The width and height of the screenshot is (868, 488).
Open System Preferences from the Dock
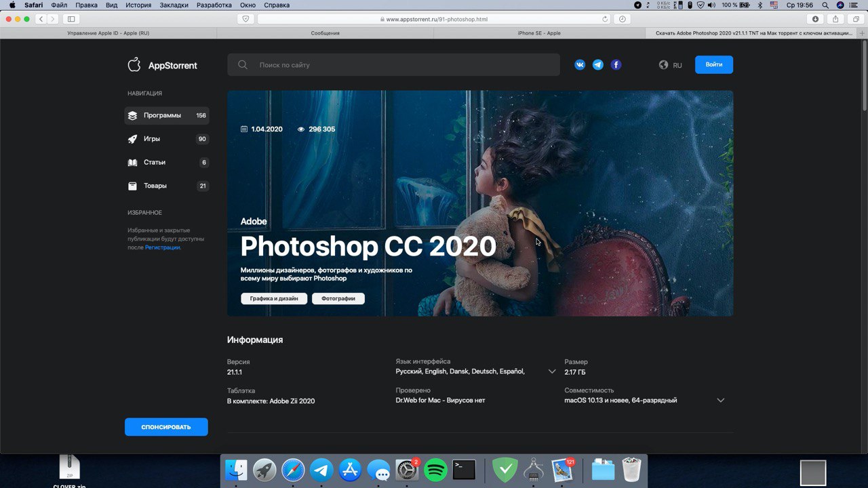407,470
